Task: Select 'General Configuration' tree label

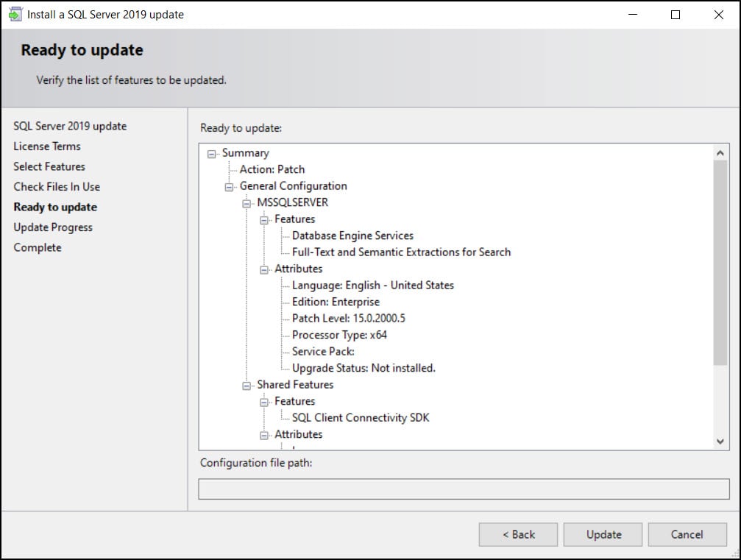Action: coord(293,186)
